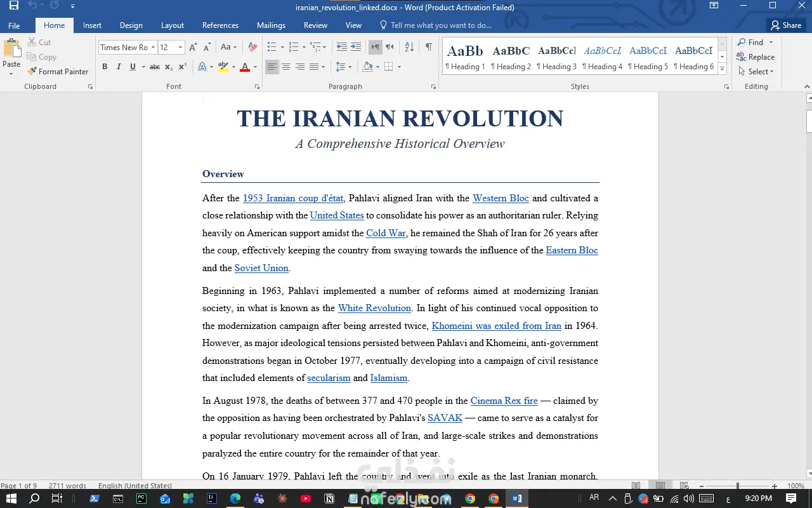Click the Numbering list icon
Image resolution: width=812 pixels, height=508 pixels.
tap(293, 48)
